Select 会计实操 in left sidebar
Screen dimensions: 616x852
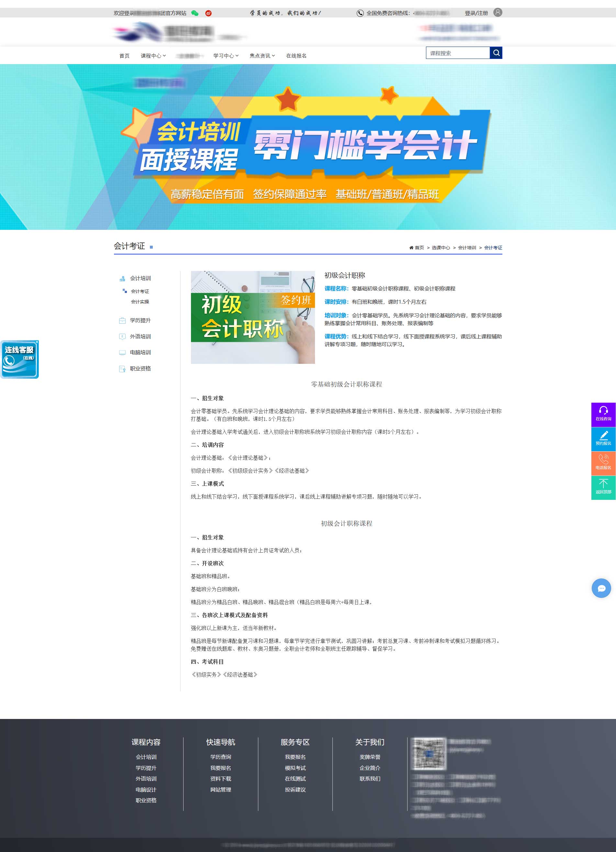pyautogui.click(x=140, y=302)
